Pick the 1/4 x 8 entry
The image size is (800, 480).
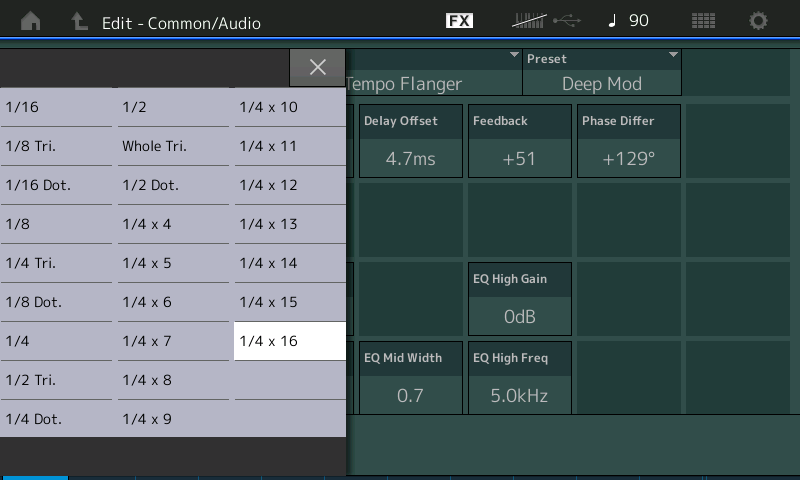coord(173,381)
